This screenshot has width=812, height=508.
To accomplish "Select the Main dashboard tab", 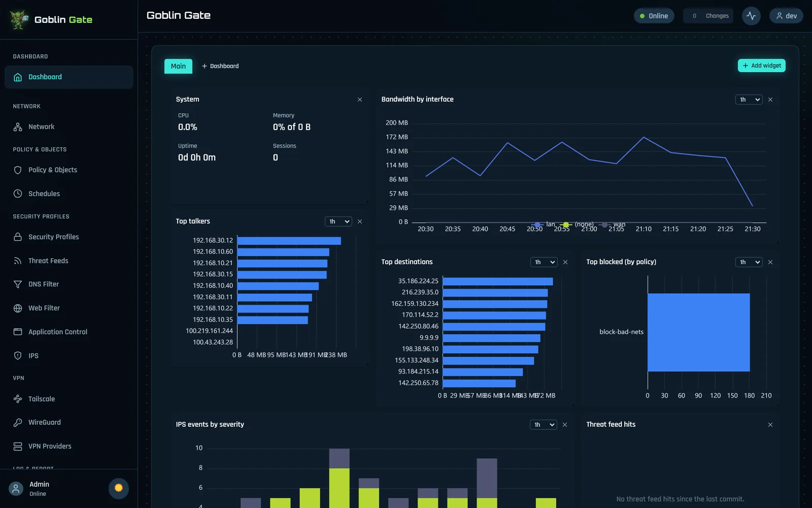I will tap(178, 66).
